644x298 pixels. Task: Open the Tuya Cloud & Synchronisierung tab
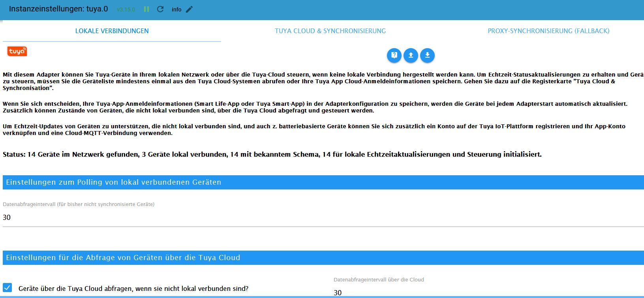[x=330, y=31]
